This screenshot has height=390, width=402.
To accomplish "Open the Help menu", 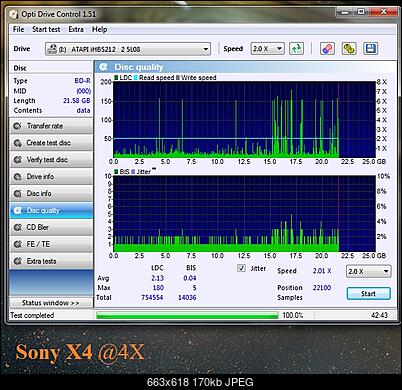I will coord(99,29).
